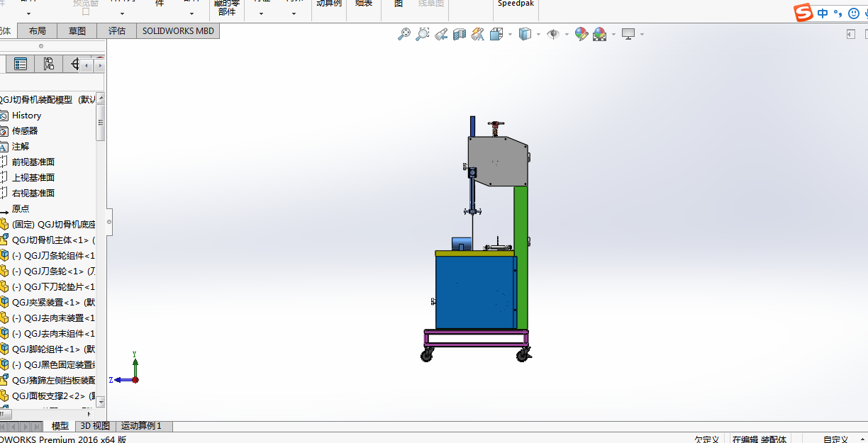868x443 pixels.
Task: Select the (-) QGJ下刀轮垫片<1> component
Action: point(53,287)
